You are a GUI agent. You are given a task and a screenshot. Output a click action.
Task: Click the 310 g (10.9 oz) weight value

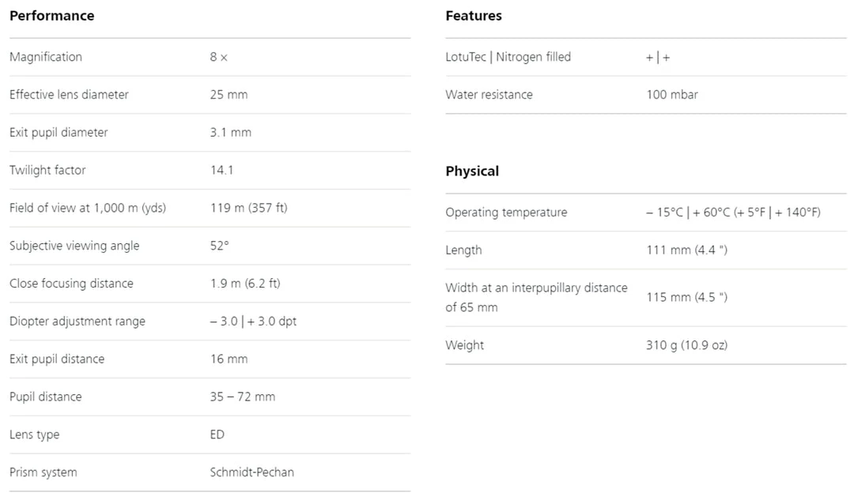pos(686,345)
